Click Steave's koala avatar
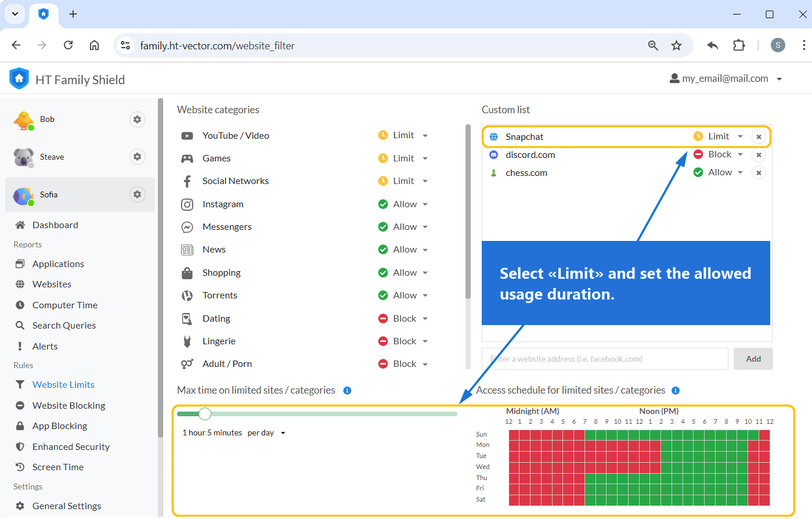 pos(24,157)
